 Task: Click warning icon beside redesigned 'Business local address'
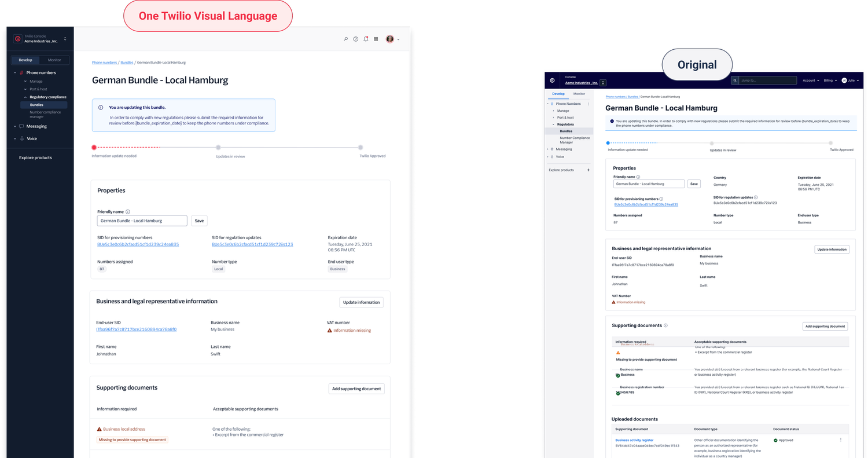(x=100, y=429)
